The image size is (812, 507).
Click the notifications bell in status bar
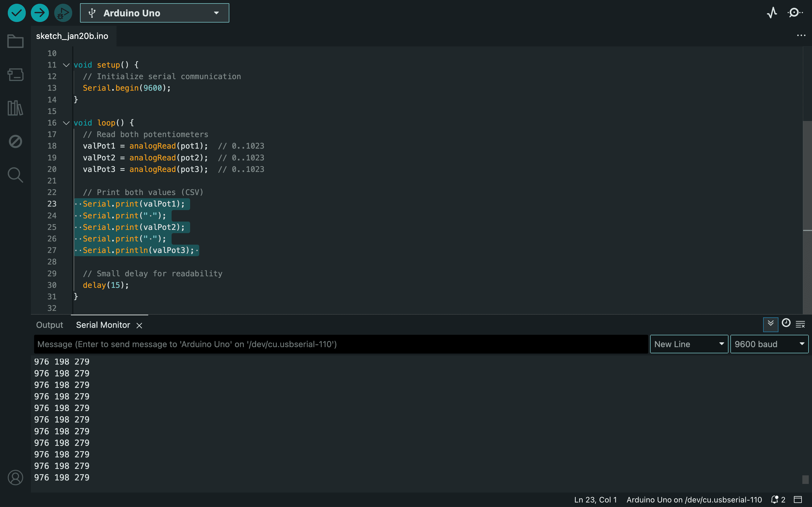click(x=774, y=499)
